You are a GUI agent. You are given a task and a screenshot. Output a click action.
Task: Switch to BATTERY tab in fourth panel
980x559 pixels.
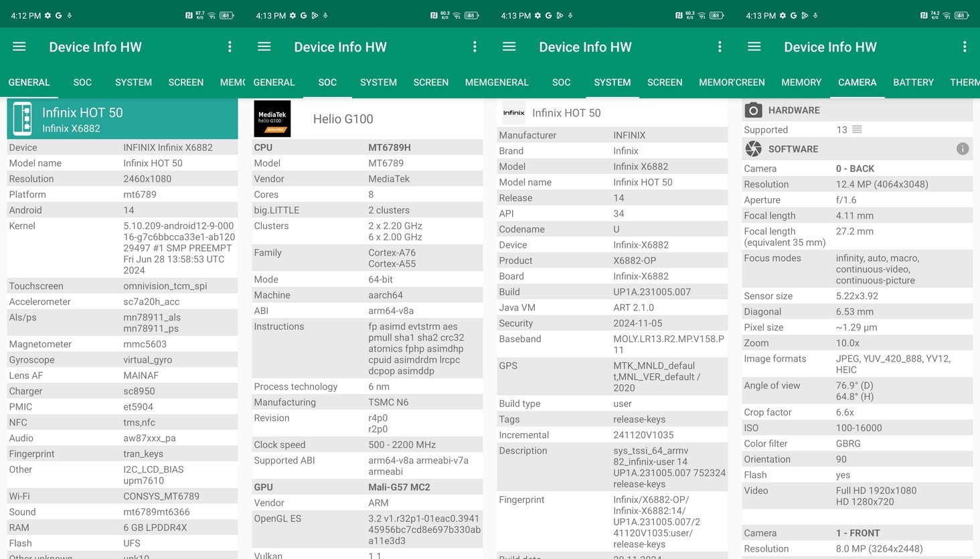click(x=913, y=82)
